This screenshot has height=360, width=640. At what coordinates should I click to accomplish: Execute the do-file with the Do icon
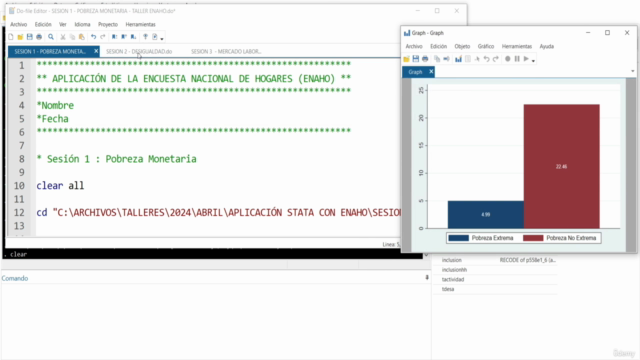(155, 37)
